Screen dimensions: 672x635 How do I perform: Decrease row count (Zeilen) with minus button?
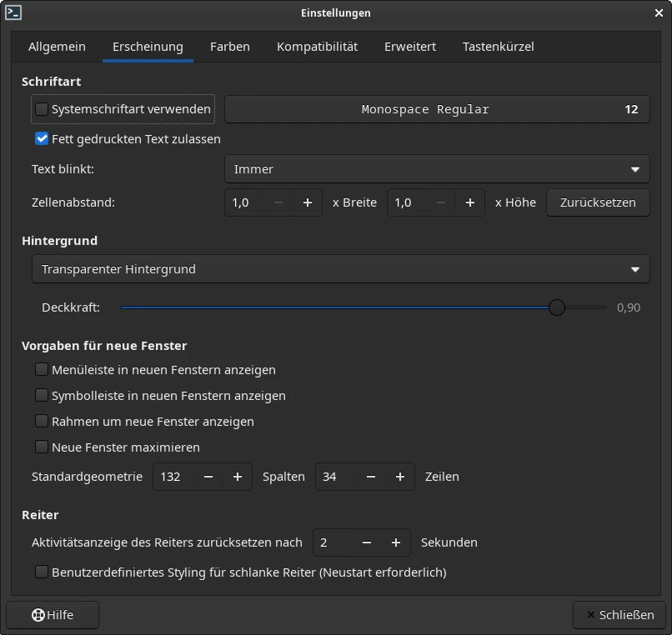click(371, 477)
